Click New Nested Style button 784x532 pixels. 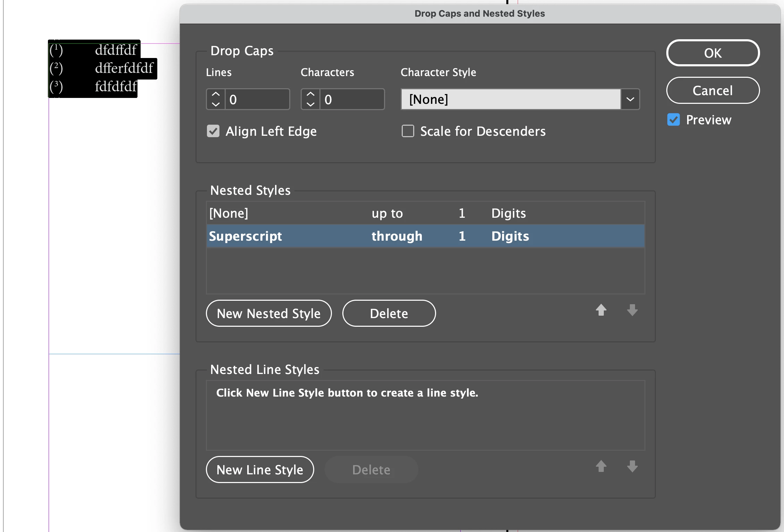click(x=269, y=314)
